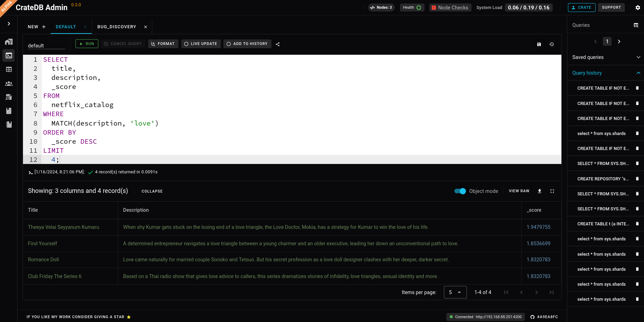Close the BUG_DISCOVERY tab

(146, 27)
